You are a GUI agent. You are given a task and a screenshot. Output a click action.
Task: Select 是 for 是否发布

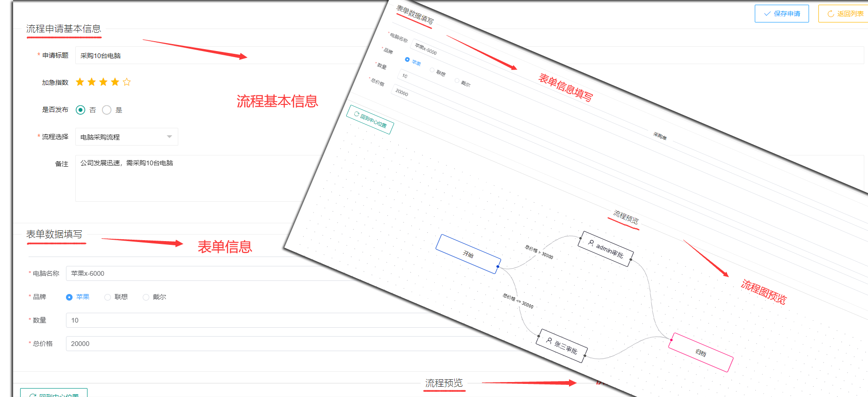(107, 110)
